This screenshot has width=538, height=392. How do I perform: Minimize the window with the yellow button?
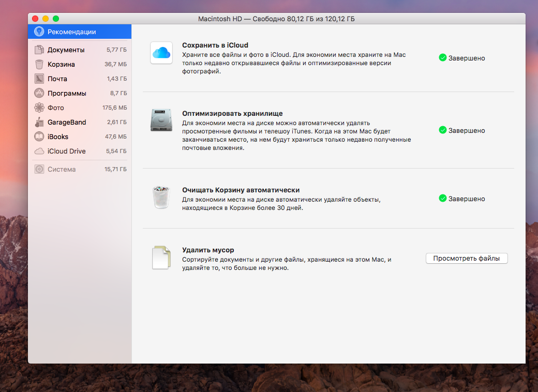pos(46,19)
